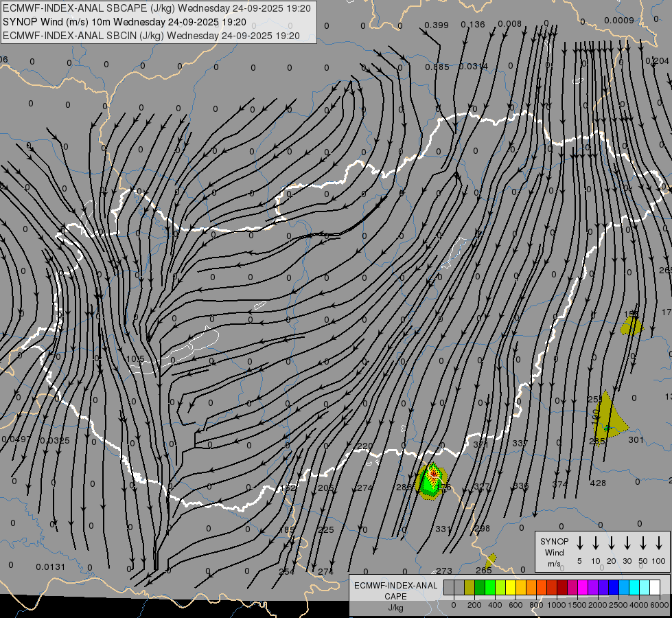Click the '225' CIN value
672x618 pixels.
[326, 530]
